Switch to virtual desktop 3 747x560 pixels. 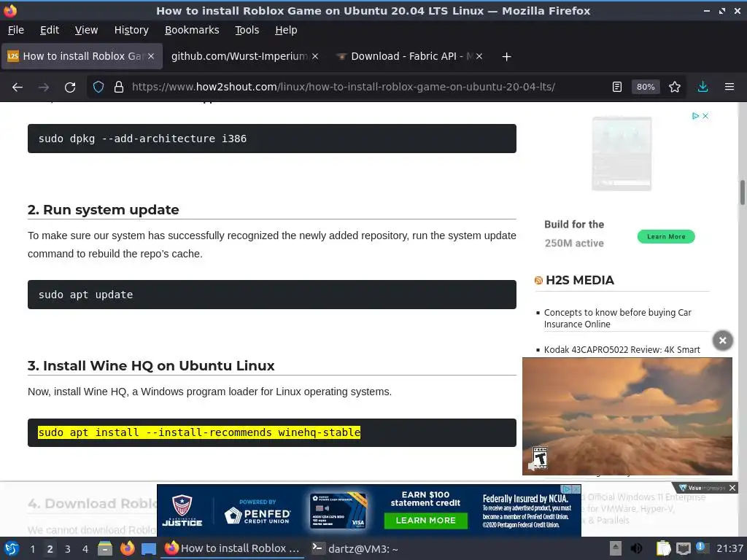pyautogui.click(x=68, y=549)
